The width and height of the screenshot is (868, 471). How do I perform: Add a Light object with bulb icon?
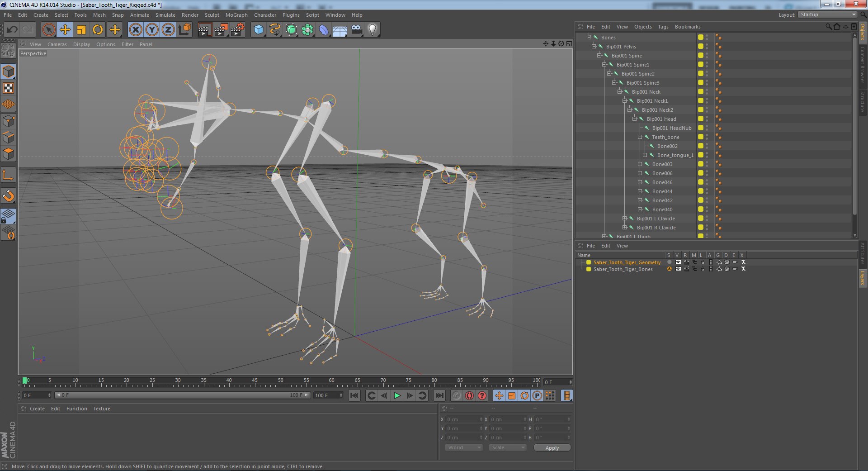tap(373, 30)
